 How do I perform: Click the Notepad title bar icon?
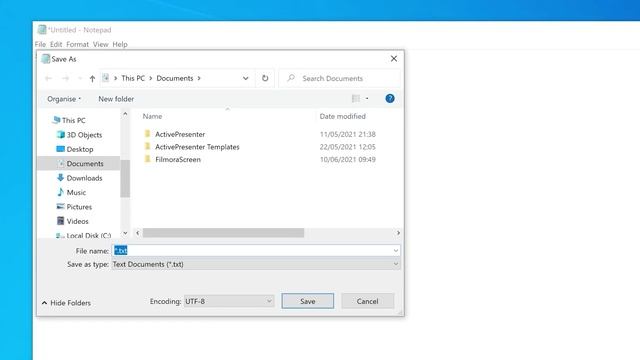42,29
